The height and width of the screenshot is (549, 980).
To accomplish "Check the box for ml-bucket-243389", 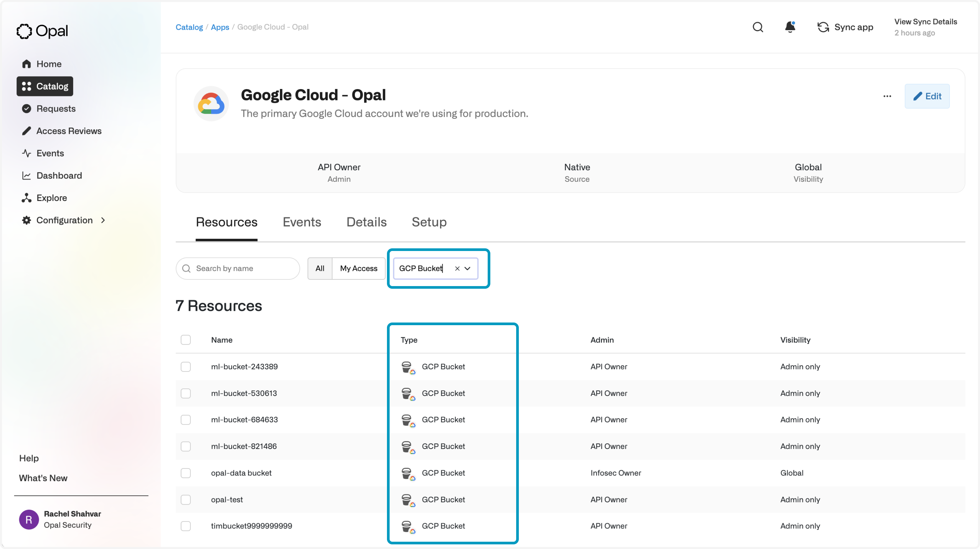I will click(x=186, y=367).
